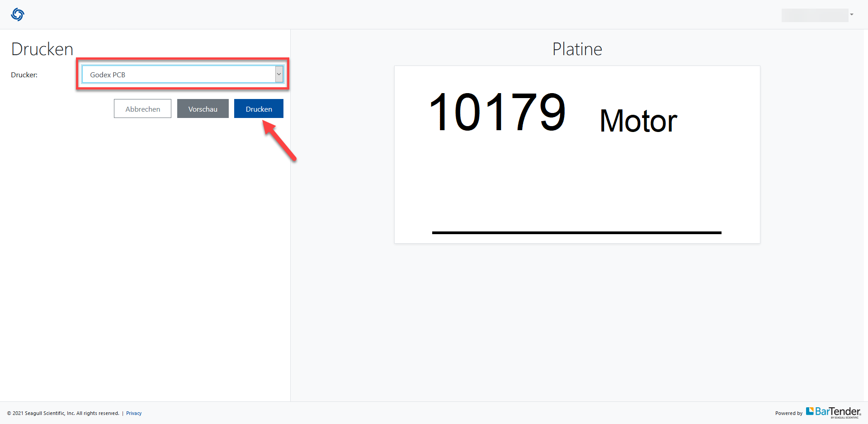Click the large Drucken page heading
The image size is (868, 424).
click(42, 49)
